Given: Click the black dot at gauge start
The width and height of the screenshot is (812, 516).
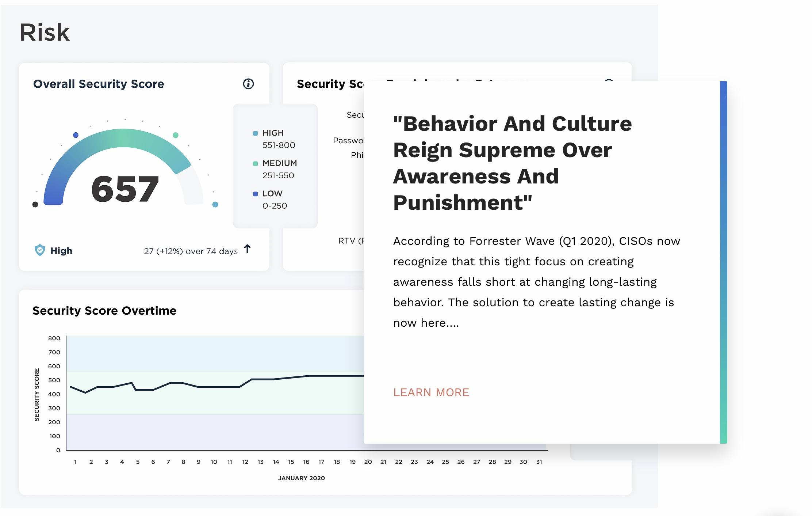Looking at the screenshot, I should coord(35,204).
